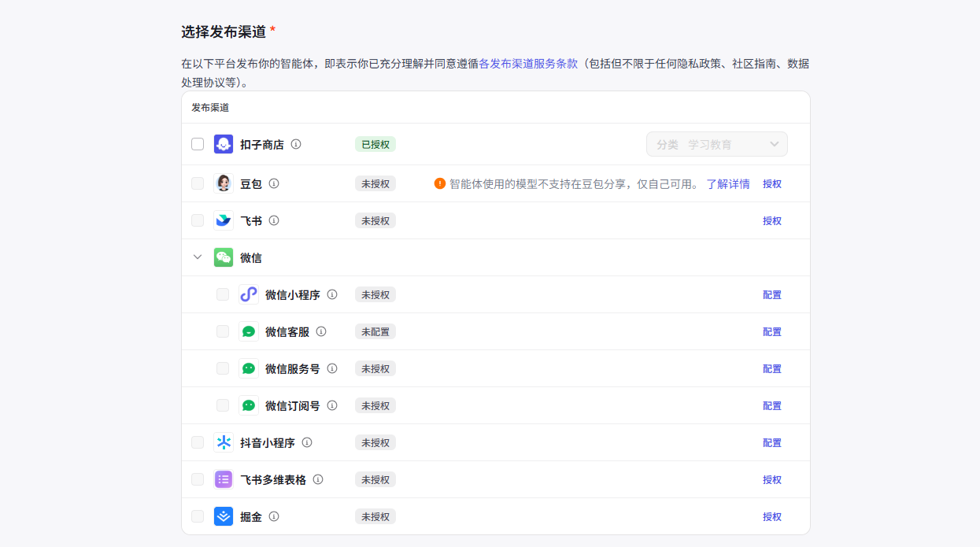This screenshot has width=980, height=547.
Task: Collapse the 微信 channel group
Action: 197,257
